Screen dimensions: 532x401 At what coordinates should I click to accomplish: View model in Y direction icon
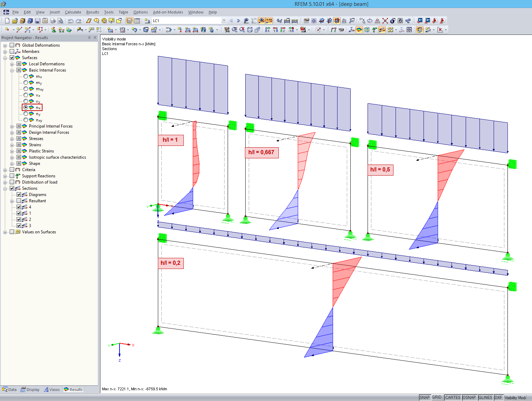(x=275, y=30)
